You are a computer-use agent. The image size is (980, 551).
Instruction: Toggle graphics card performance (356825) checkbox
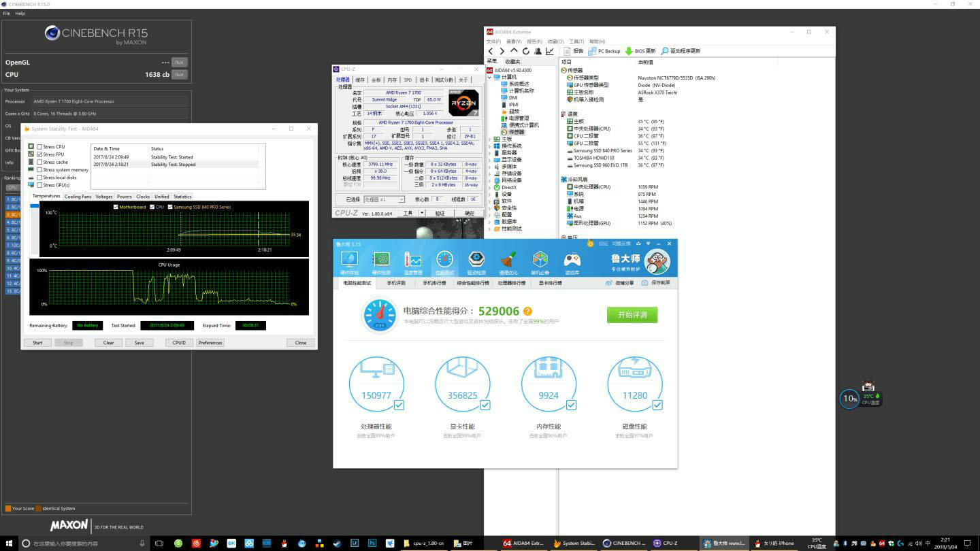coord(485,405)
